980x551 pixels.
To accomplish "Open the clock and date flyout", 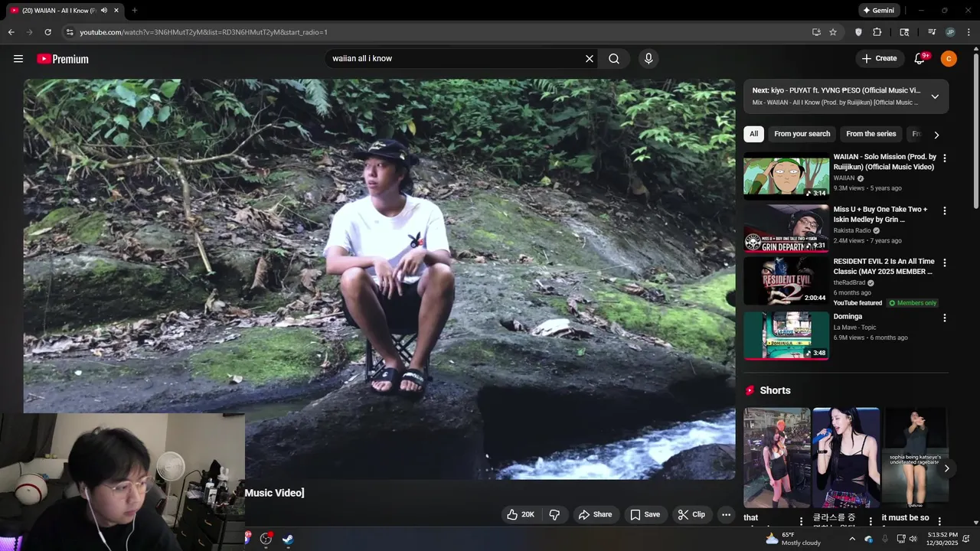I will [942, 539].
